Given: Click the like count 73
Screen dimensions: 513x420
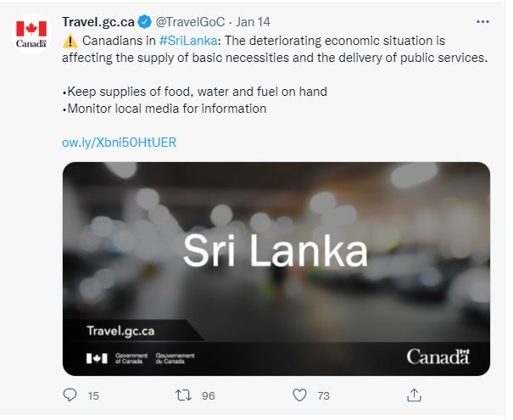Looking at the screenshot, I should [322, 395].
